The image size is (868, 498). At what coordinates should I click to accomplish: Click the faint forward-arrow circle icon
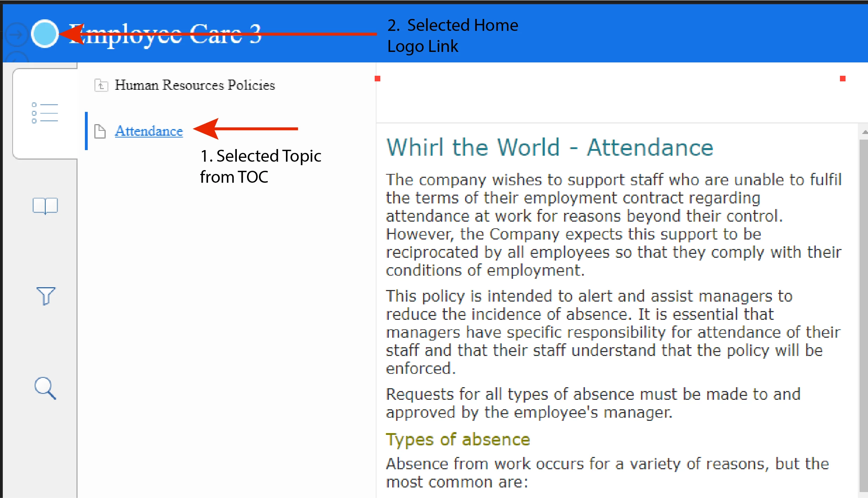[16, 35]
